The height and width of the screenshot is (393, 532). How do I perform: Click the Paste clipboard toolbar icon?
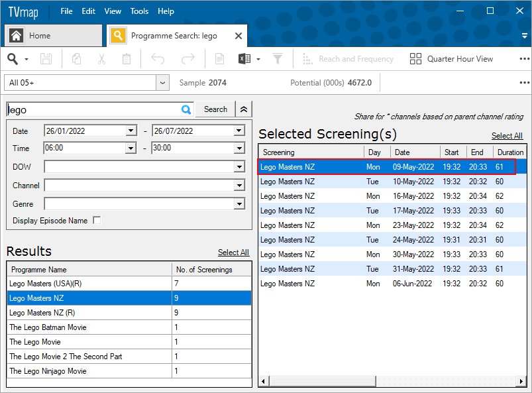pos(127,59)
